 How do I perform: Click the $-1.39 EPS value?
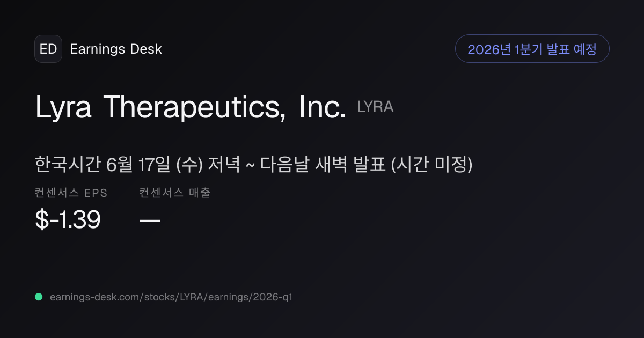[x=68, y=220]
